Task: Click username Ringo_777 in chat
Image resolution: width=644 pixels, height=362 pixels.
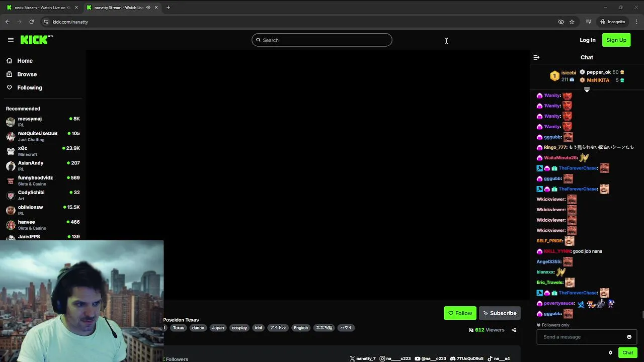Action: pos(555,147)
